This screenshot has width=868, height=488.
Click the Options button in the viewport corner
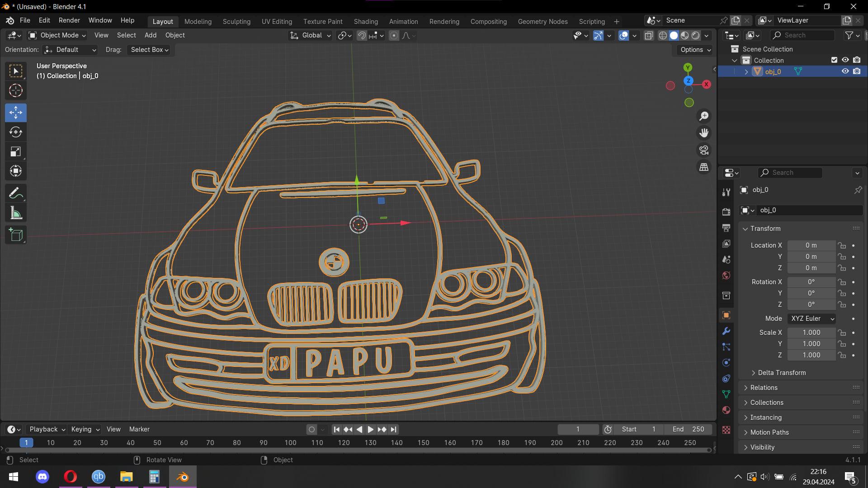(694, 50)
